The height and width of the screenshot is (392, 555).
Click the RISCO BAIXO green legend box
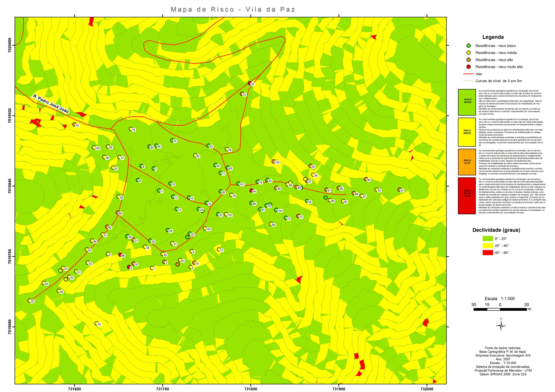click(467, 102)
